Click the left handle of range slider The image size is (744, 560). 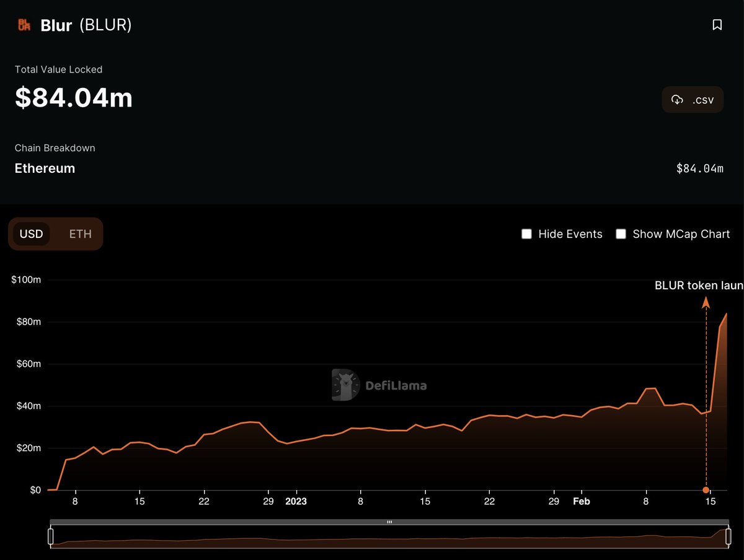[x=51, y=536]
